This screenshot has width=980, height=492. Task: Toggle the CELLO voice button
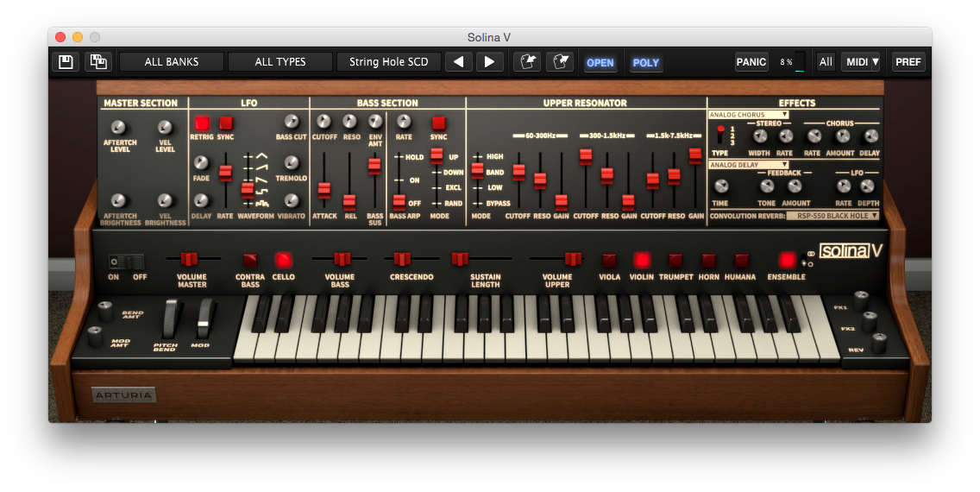[283, 260]
